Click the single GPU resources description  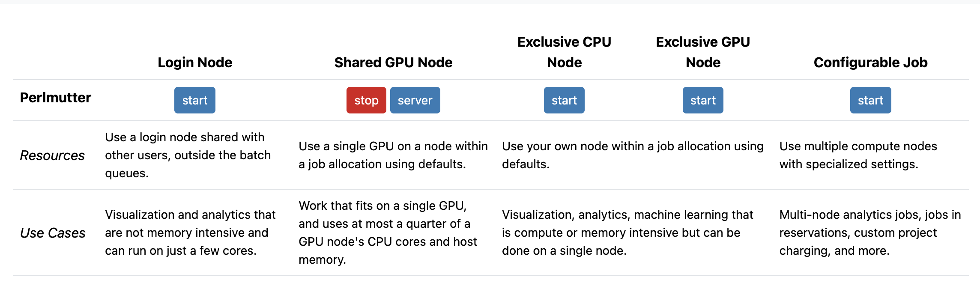click(x=393, y=155)
